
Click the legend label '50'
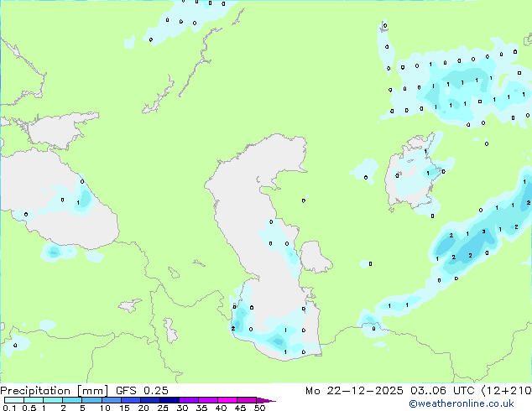(260, 408)
